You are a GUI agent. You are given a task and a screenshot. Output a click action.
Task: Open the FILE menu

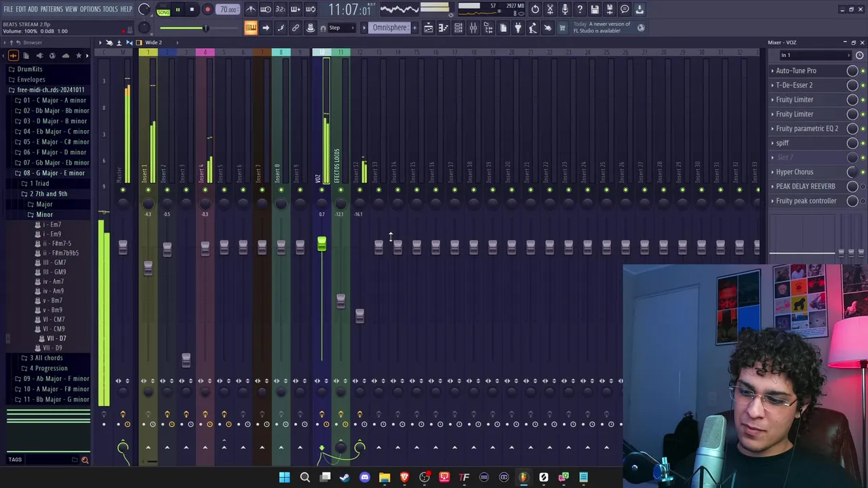tap(8, 9)
